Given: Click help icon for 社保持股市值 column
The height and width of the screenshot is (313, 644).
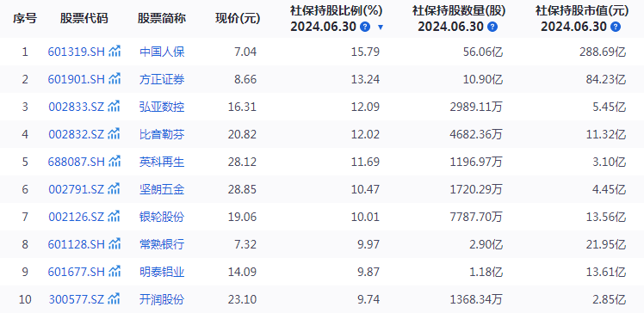Looking at the screenshot, I should 616,27.
